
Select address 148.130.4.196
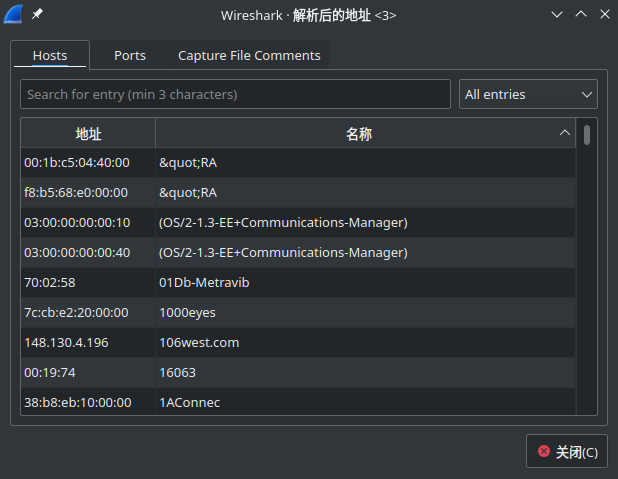[66, 342]
